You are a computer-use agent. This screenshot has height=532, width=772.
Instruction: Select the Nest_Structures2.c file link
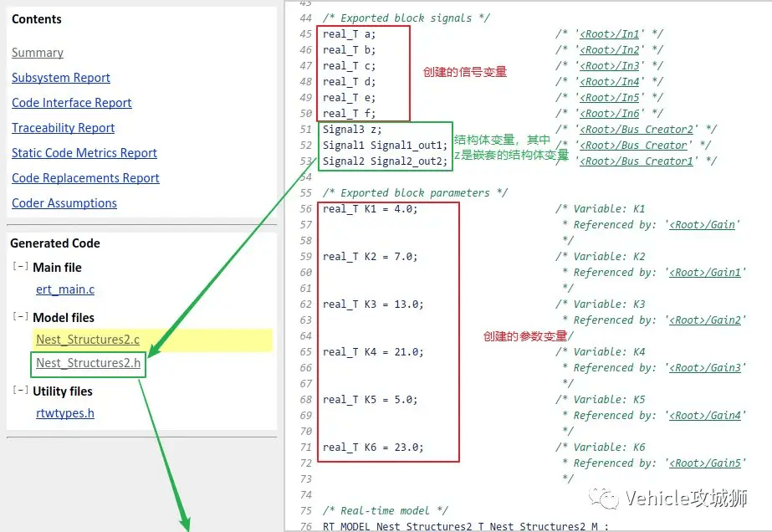[88, 340]
